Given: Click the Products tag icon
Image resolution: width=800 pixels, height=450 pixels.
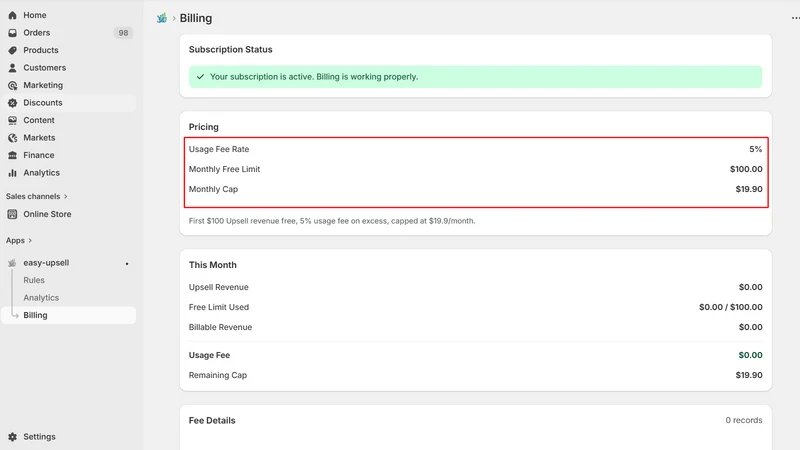Looking at the screenshot, I should click(x=12, y=50).
